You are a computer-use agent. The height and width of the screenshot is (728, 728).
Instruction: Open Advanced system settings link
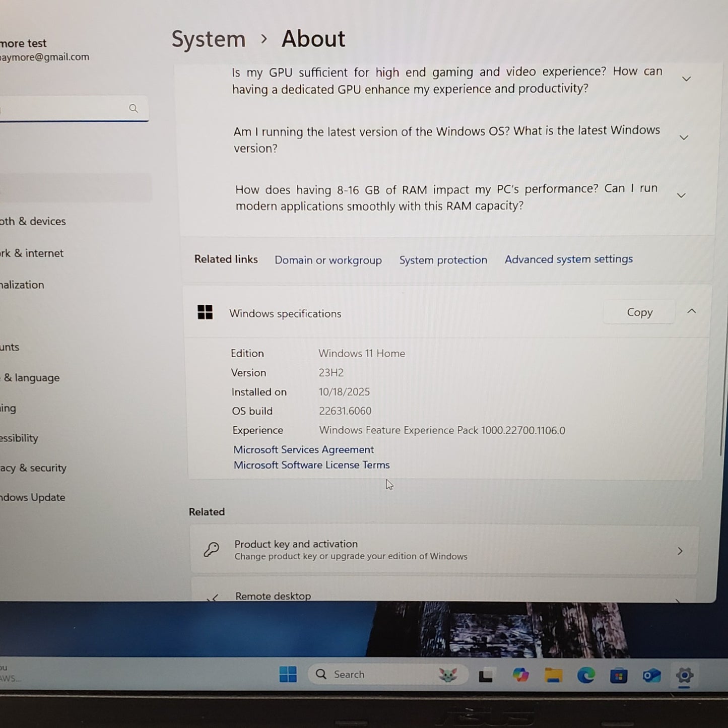(568, 259)
